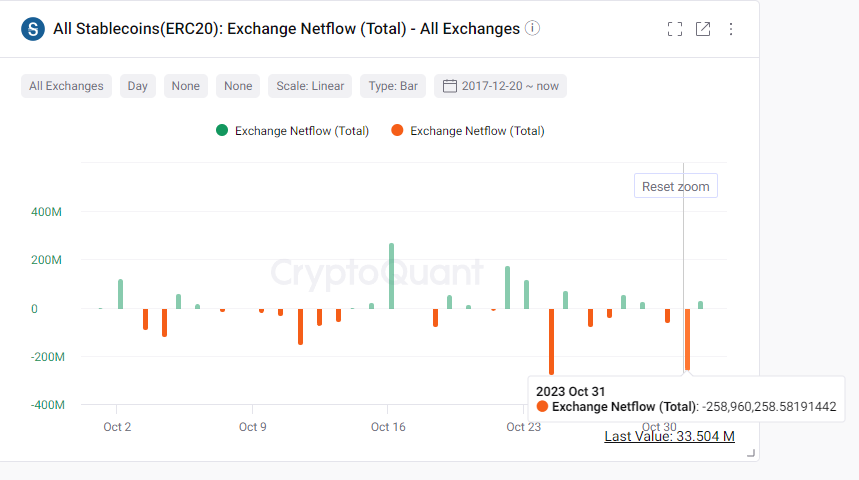Open the 2017-12-20 ~ now date picker
Screen dimensions: 859x480
500,86
